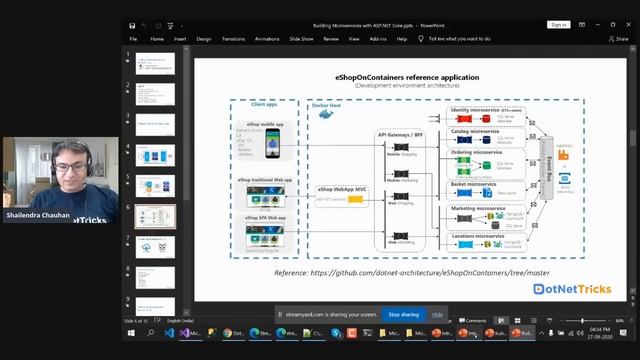Screen dimensions: 640x360
Task: Select slide 7 thumbnail
Action: pyautogui.click(x=155, y=247)
